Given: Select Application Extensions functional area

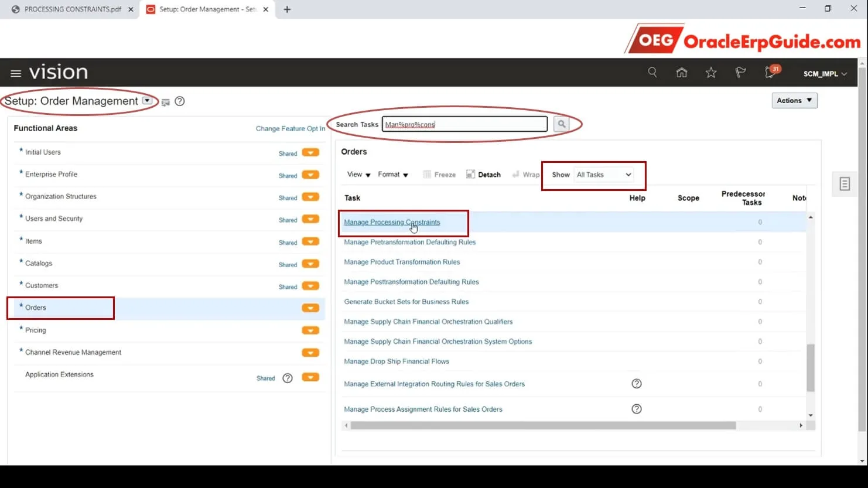Looking at the screenshot, I should [x=59, y=375].
